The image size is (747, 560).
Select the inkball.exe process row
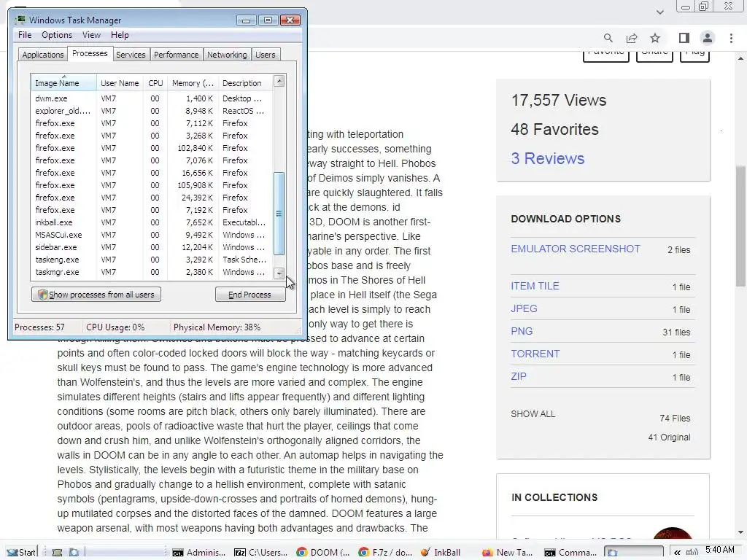click(152, 222)
